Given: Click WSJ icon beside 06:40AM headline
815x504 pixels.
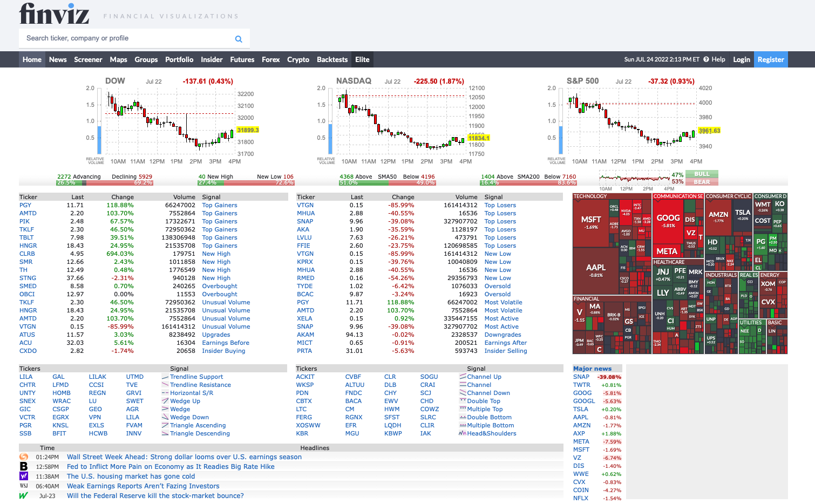Looking at the screenshot, I should (24, 486).
